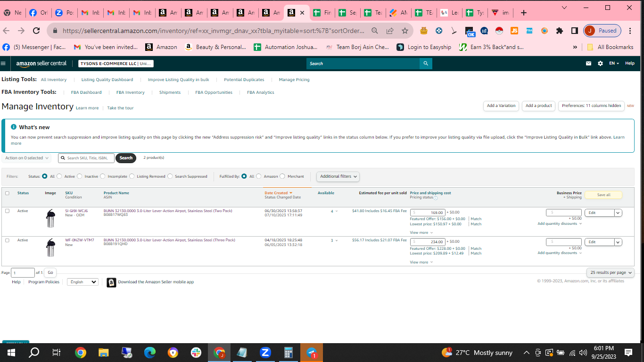644x362 pixels.
Task: Open Windows taskbar search
Action: coord(34,353)
